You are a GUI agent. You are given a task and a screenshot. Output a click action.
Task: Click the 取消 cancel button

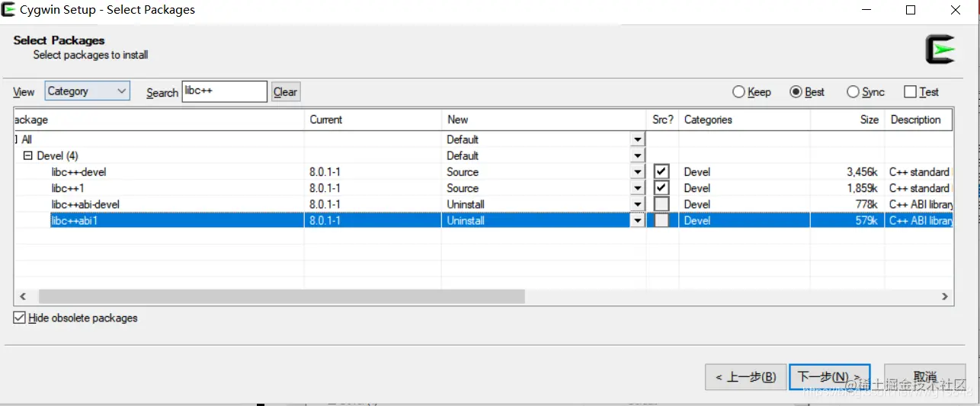click(924, 377)
